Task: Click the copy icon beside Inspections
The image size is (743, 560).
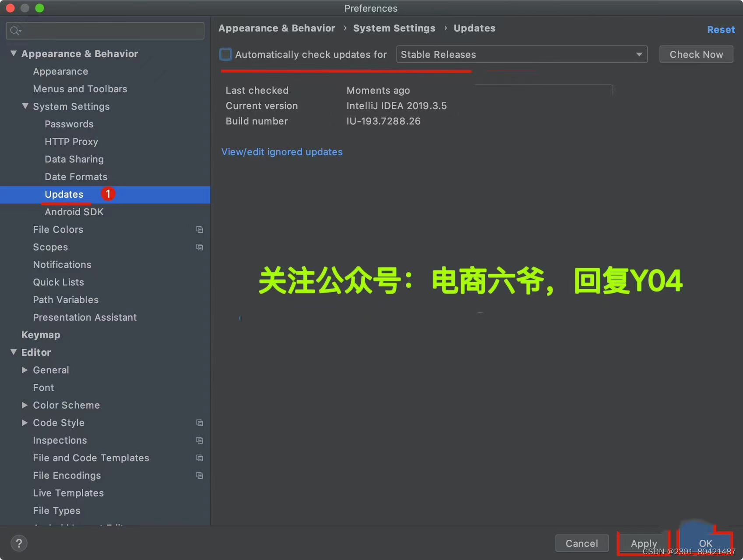Action: click(200, 440)
